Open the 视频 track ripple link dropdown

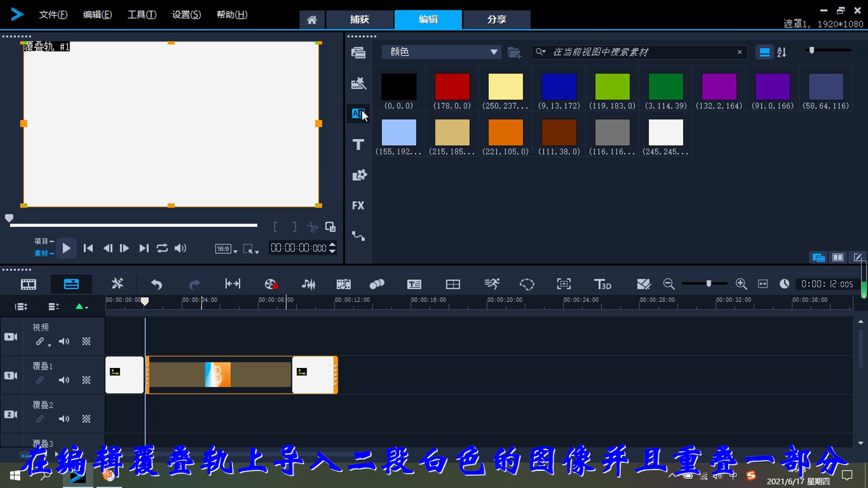point(49,346)
